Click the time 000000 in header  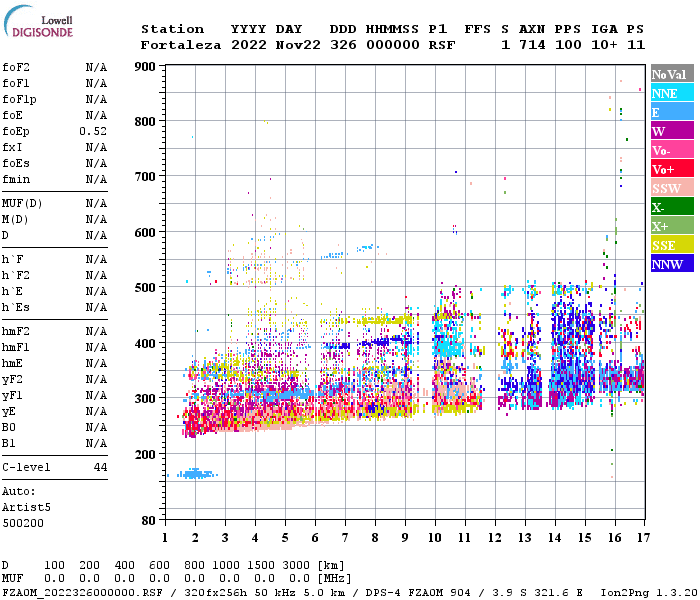point(393,45)
